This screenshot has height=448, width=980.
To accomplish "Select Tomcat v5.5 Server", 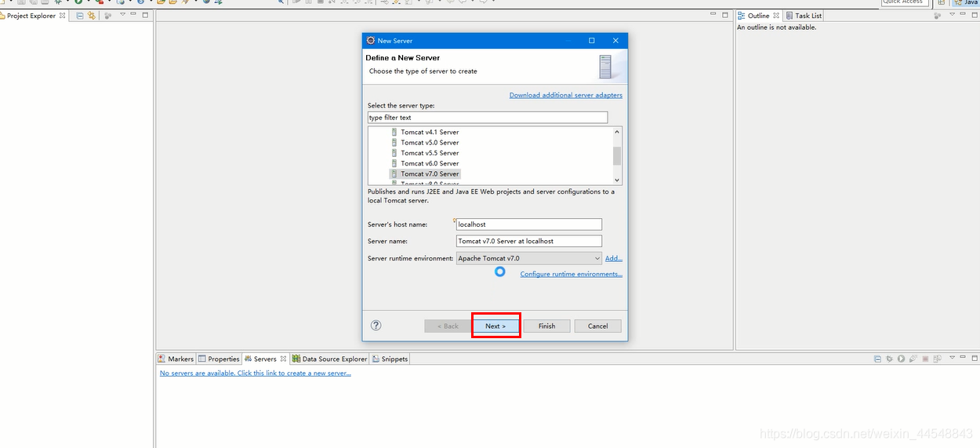I will (x=430, y=153).
